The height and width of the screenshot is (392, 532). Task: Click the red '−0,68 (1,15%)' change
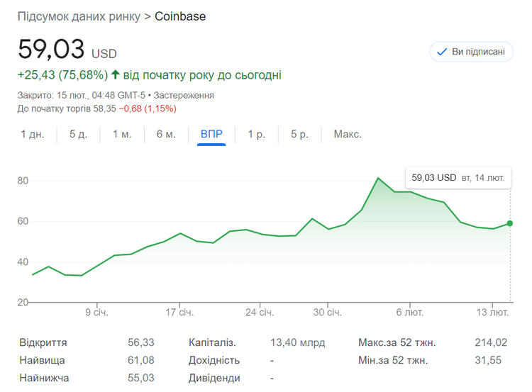[148, 109]
